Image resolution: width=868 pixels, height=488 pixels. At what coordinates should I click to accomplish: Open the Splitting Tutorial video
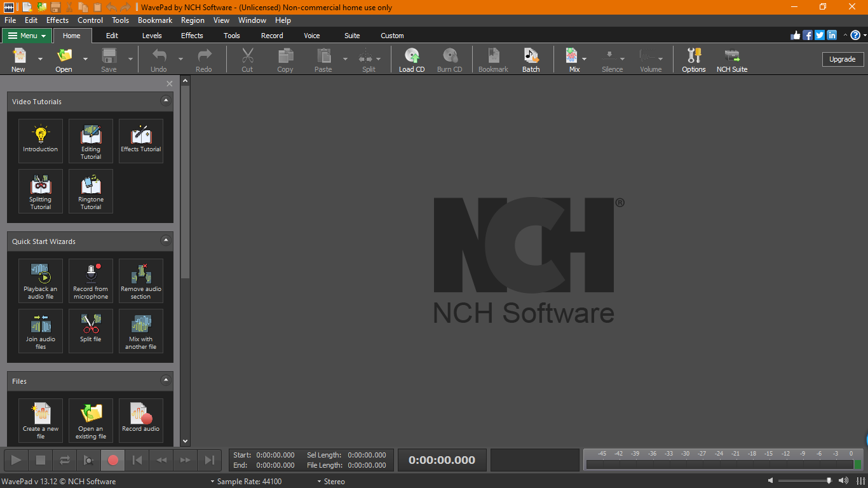[x=41, y=191]
